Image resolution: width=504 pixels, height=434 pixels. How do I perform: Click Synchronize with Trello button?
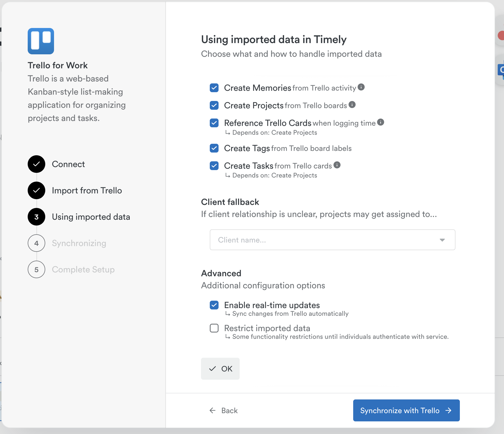pos(406,410)
